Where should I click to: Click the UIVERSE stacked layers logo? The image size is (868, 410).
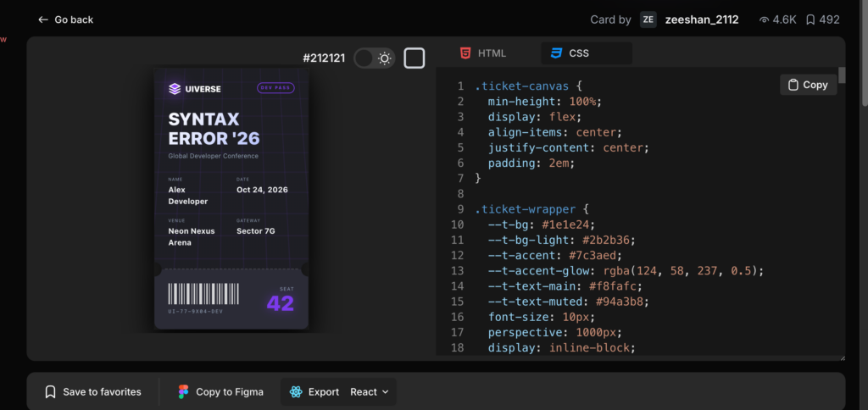coord(175,89)
